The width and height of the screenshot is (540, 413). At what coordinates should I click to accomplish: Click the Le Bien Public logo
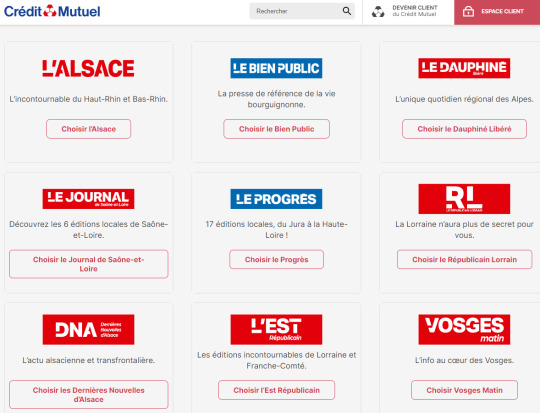coord(276,68)
